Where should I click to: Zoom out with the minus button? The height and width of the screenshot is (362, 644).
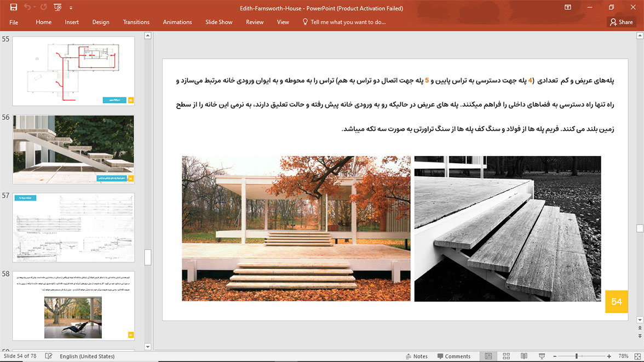tap(555, 356)
